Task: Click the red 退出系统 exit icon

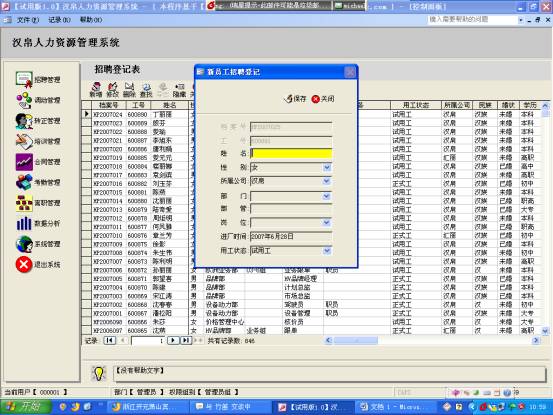Action: [x=24, y=264]
